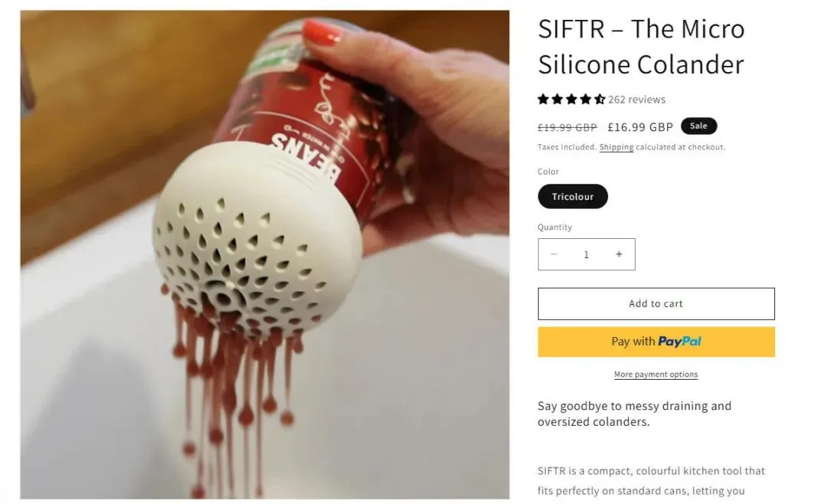Open the 262 reviews link
The width and height of the screenshot is (828, 504).
point(636,100)
